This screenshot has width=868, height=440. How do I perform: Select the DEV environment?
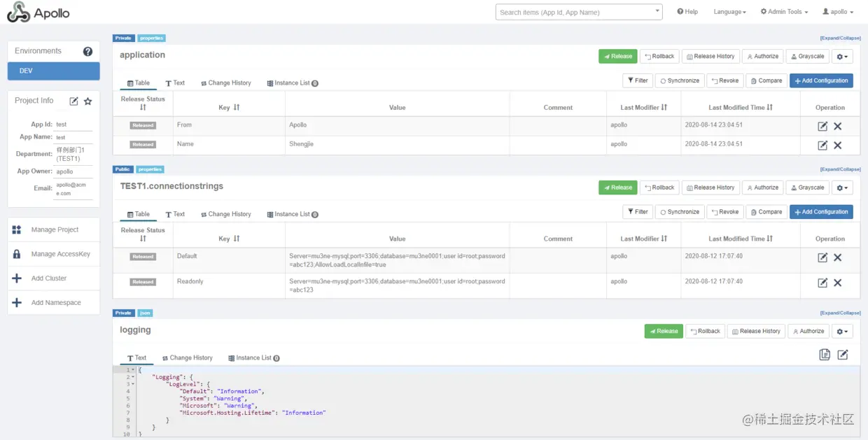[x=54, y=71]
